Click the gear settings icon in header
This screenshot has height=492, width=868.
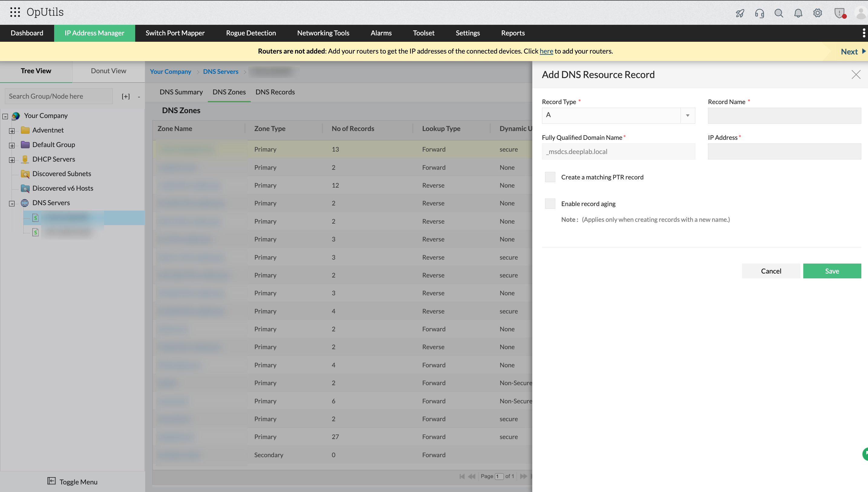click(817, 13)
